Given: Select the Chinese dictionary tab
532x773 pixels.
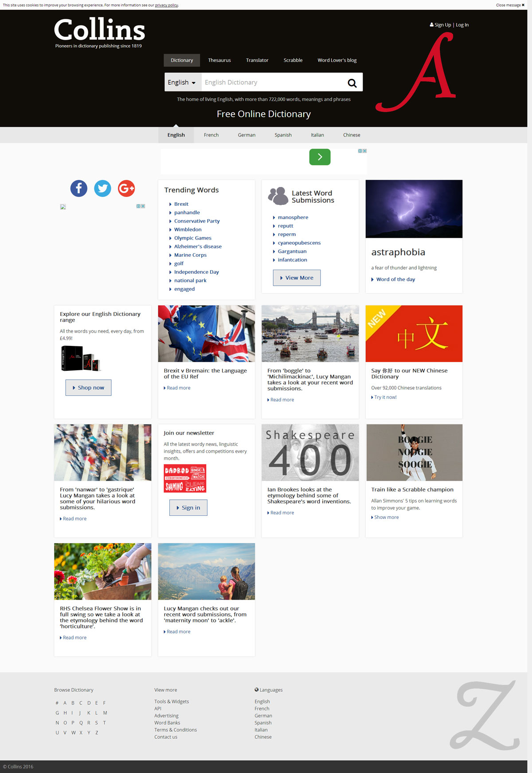Looking at the screenshot, I should click(x=352, y=135).
